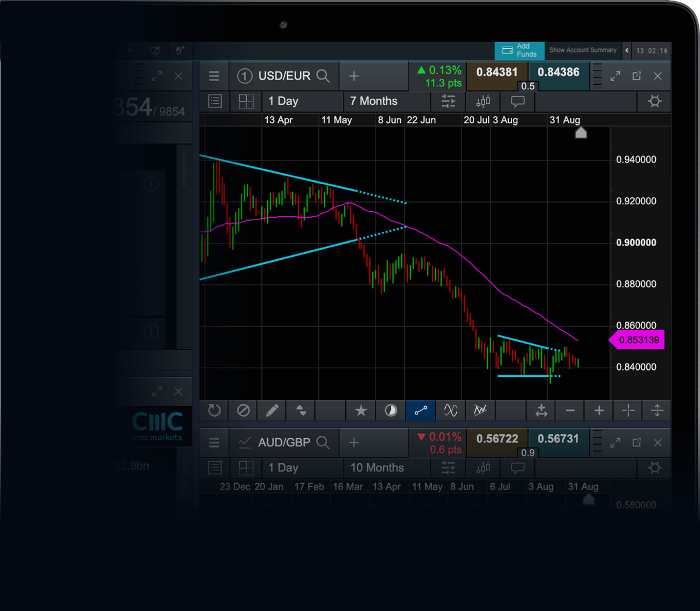The width and height of the screenshot is (700, 611).
Task: Toggle the checkmark beside AUD/GBP
Action: coord(244,442)
